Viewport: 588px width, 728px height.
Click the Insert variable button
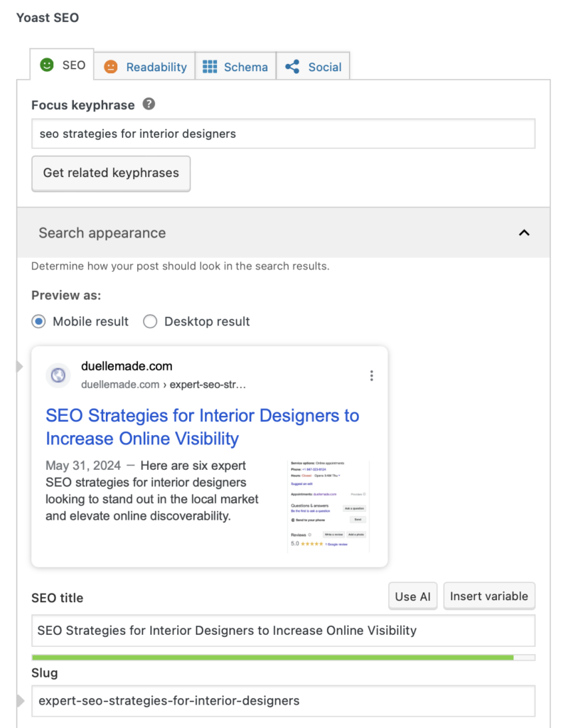[x=489, y=596]
